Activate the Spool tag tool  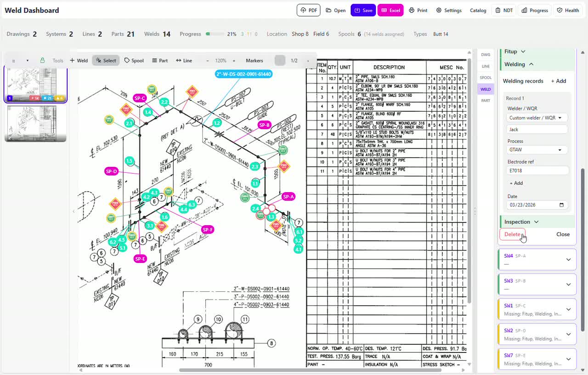pyautogui.click(x=134, y=60)
